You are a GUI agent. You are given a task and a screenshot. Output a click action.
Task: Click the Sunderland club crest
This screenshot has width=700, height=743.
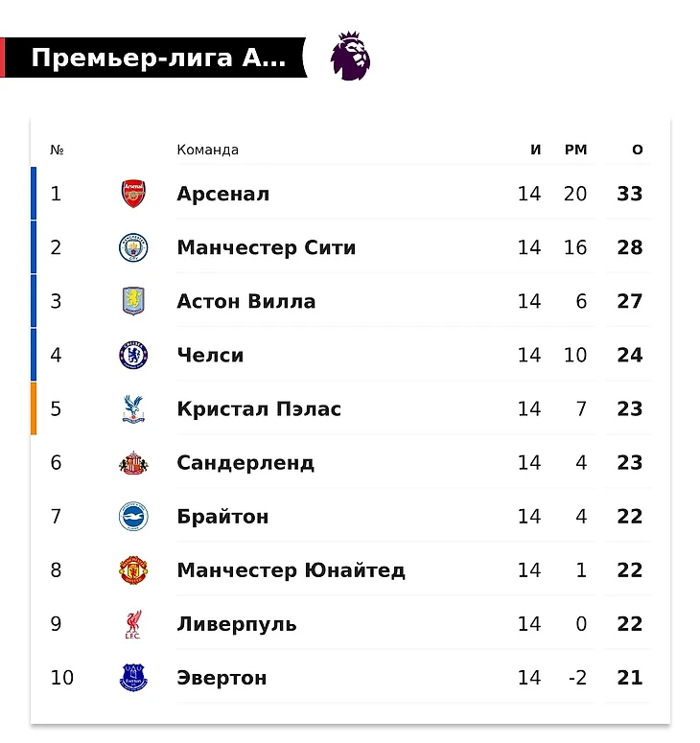133,463
